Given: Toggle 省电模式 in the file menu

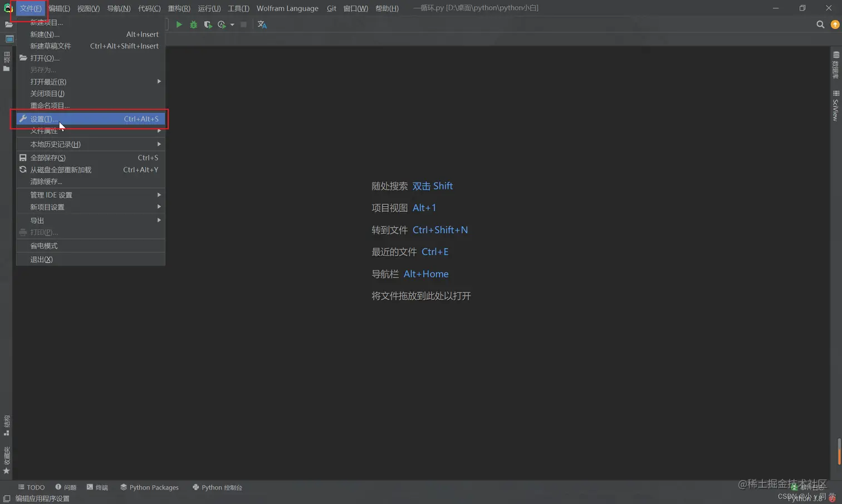Looking at the screenshot, I should (91, 246).
